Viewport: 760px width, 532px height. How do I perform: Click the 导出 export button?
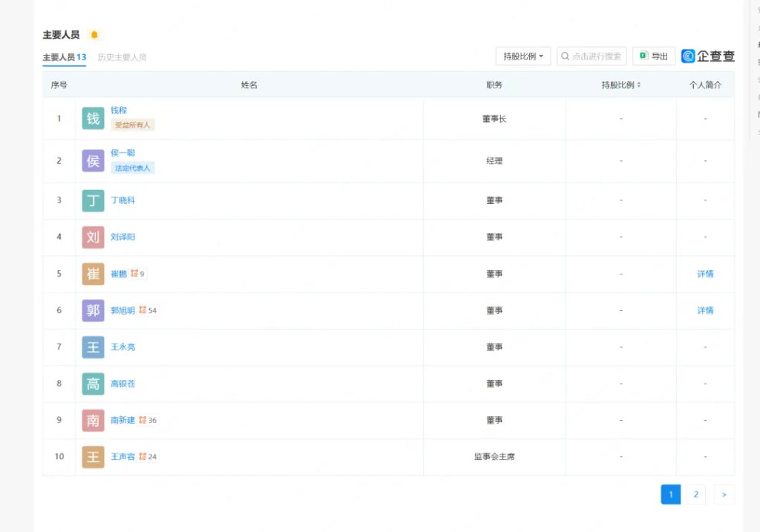[653, 56]
